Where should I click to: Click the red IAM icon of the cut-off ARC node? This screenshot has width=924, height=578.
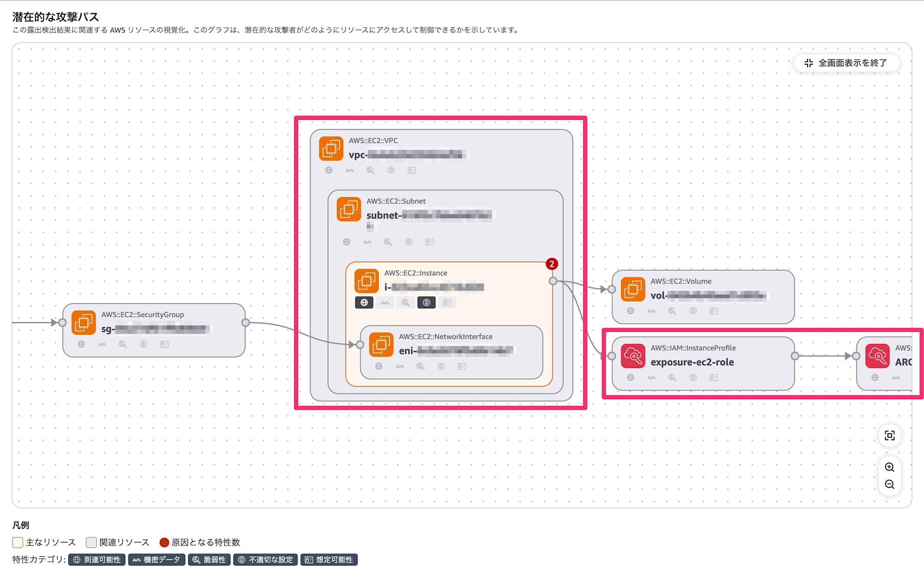point(877,356)
